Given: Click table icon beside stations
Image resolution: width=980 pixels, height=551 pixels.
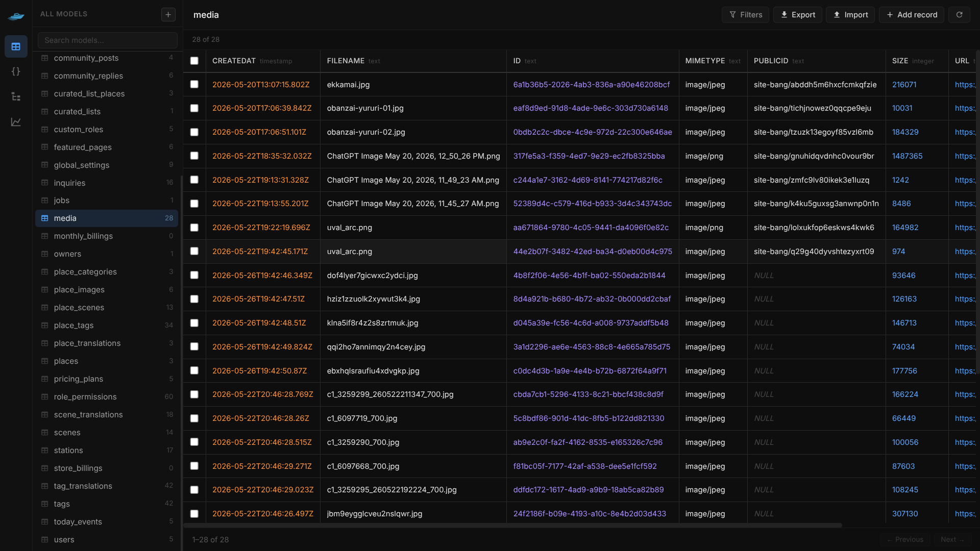Looking at the screenshot, I should [x=45, y=450].
